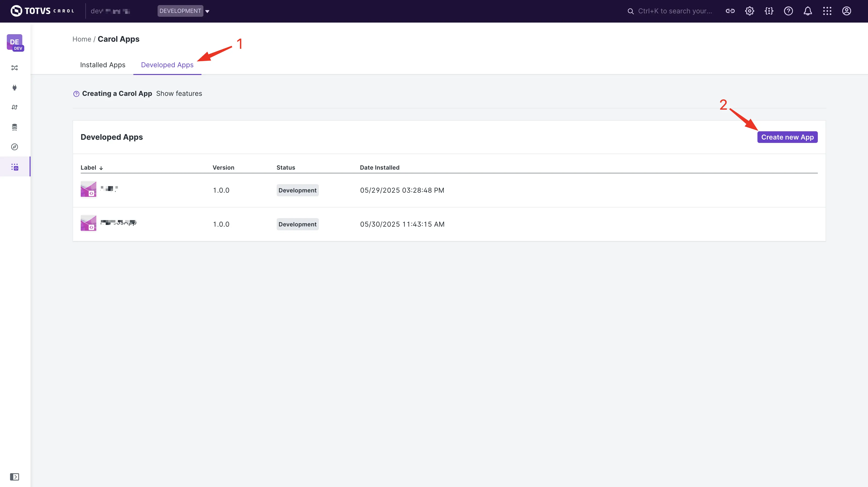Viewport: 868px width, 487px height.
Task: Open the curly braces API icon
Action: 769,11
